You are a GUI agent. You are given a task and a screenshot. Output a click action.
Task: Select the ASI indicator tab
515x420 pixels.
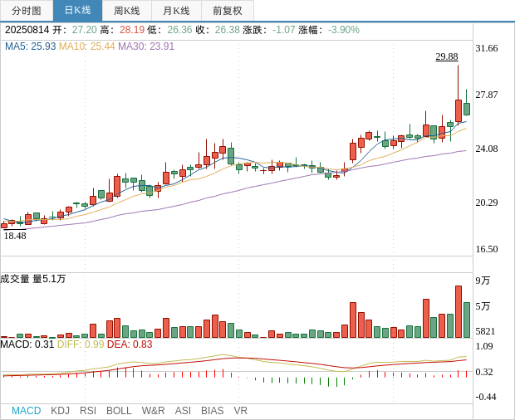(x=183, y=411)
